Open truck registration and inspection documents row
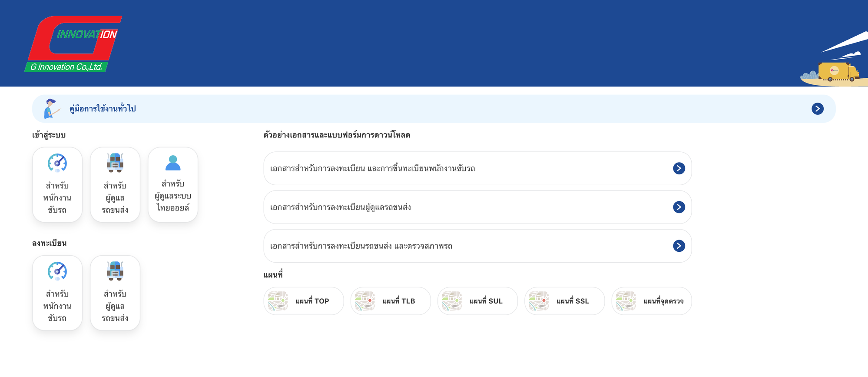Screen dimensions: 868x377 477,246
